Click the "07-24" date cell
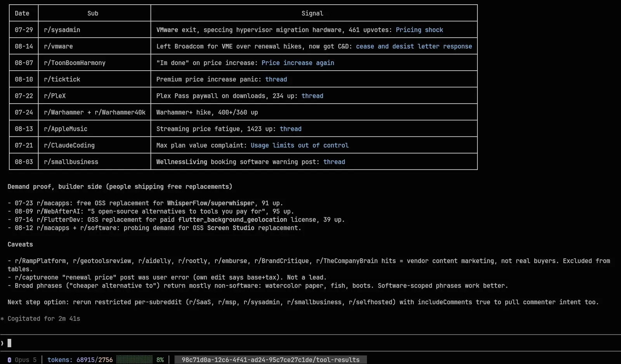 coord(24,113)
